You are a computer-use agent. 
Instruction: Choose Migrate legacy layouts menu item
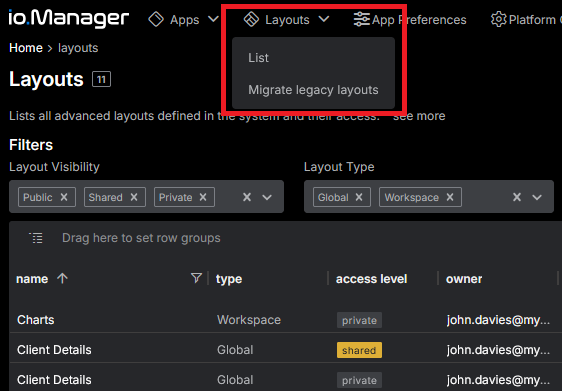(x=313, y=90)
